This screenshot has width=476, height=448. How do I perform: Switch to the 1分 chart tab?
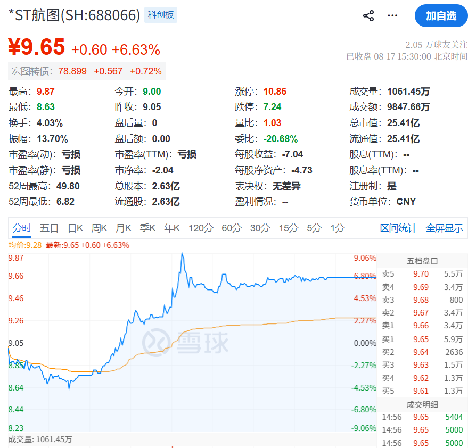337,228
